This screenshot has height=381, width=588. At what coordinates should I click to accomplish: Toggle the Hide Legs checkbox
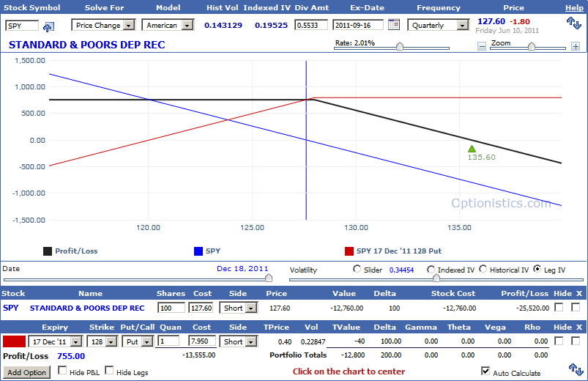pos(109,371)
